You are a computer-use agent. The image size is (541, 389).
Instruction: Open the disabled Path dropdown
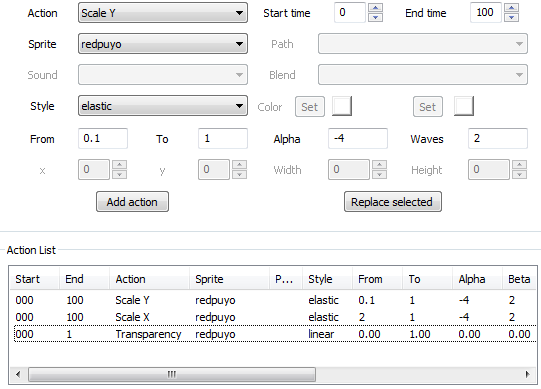click(x=423, y=44)
